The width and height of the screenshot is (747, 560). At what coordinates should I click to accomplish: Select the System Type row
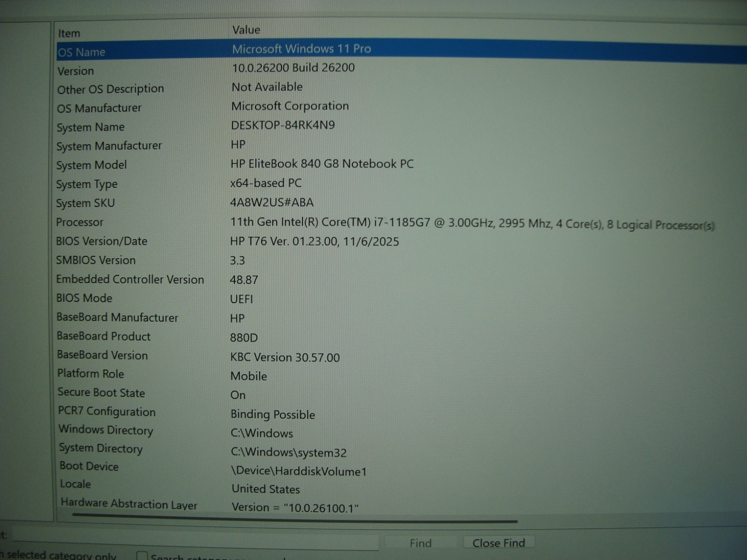click(401, 184)
